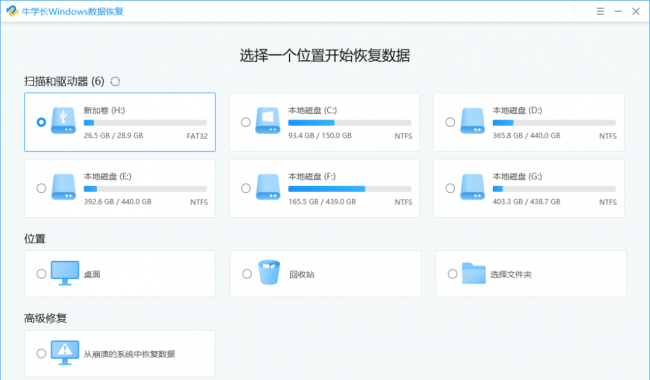Click the usage bar of drive G:

(x=554, y=189)
